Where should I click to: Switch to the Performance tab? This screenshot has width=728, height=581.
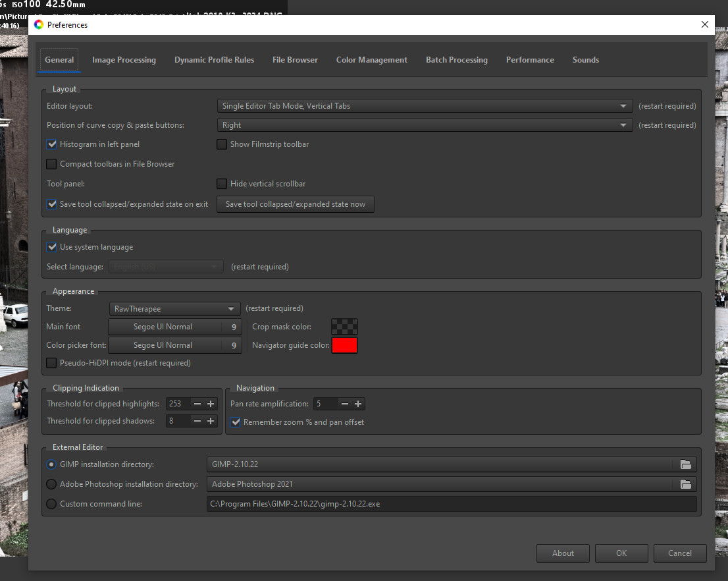point(530,60)
